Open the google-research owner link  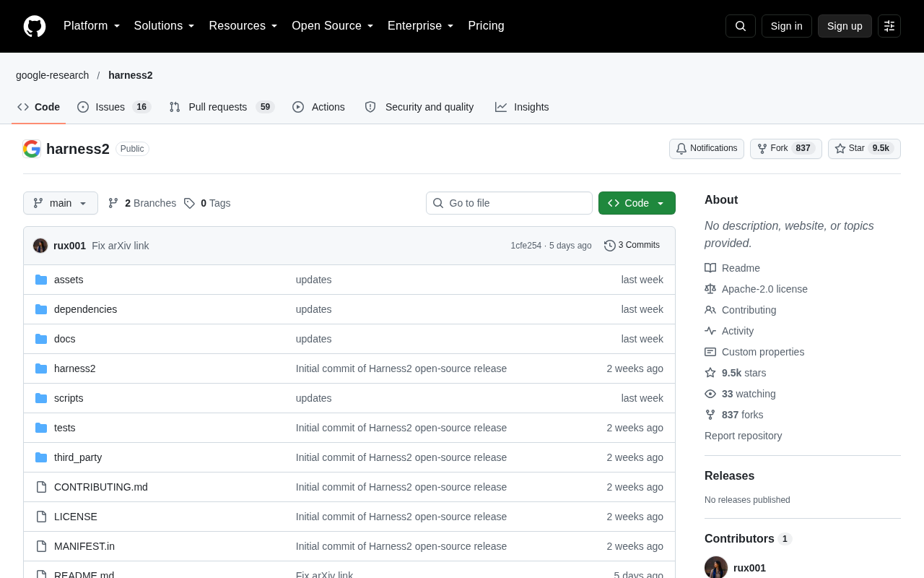(x=53, y=75)
